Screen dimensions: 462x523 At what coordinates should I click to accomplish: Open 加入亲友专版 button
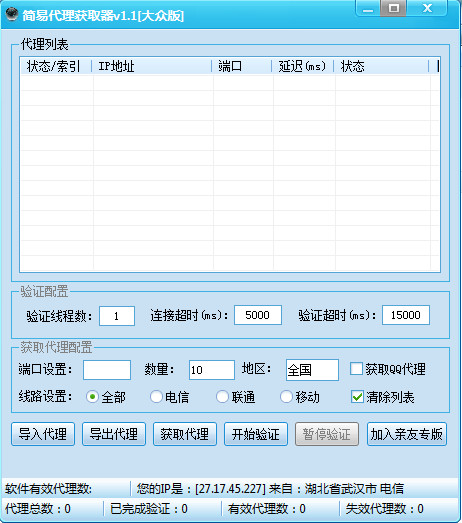pos(407,434)
